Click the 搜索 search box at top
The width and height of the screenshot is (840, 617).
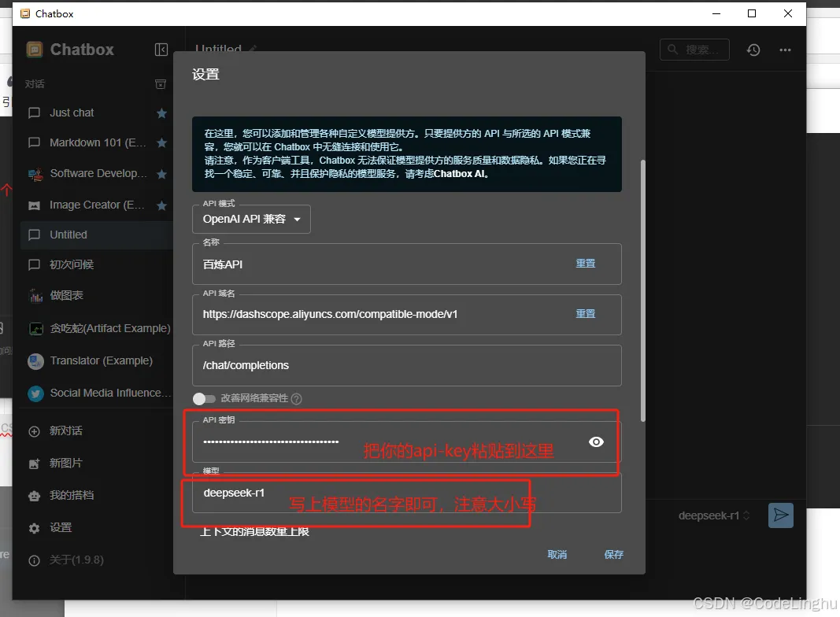[x=694, y=50]
